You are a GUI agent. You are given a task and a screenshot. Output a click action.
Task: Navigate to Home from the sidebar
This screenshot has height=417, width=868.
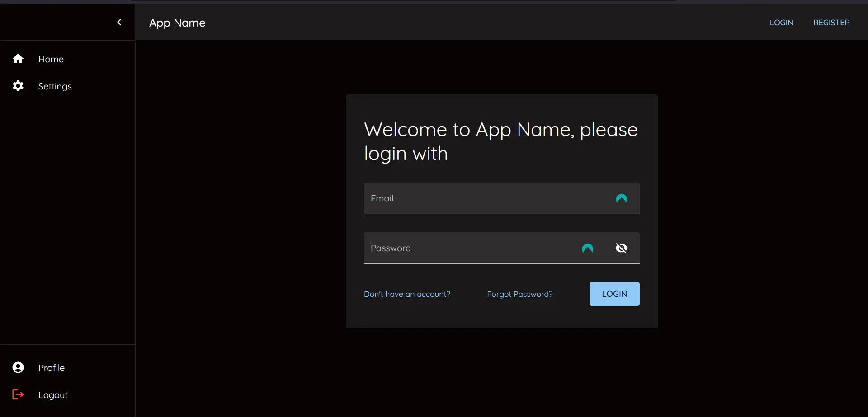(51, 59)
